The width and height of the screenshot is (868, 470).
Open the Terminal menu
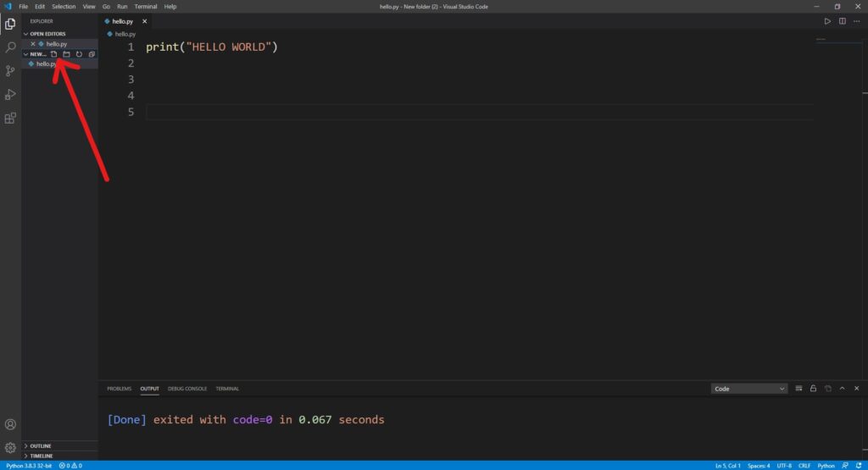pyautogui.click(x=146, y=7)
